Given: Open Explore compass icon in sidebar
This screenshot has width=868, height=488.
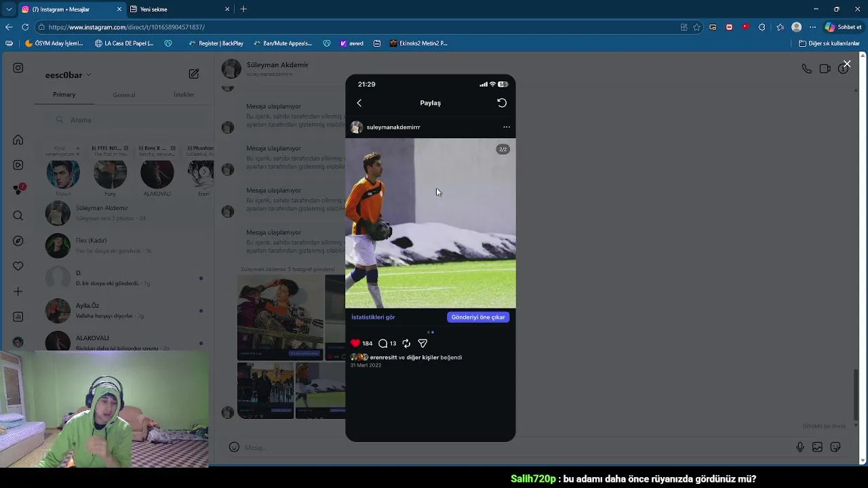Looking at the screenshot, I should [18, 241].
